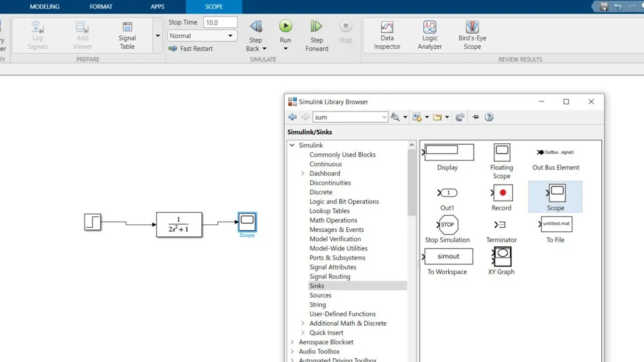Open the Step Back dropdown arrow
This screenshot has height=362, width=644.
(x=264, y=49)
